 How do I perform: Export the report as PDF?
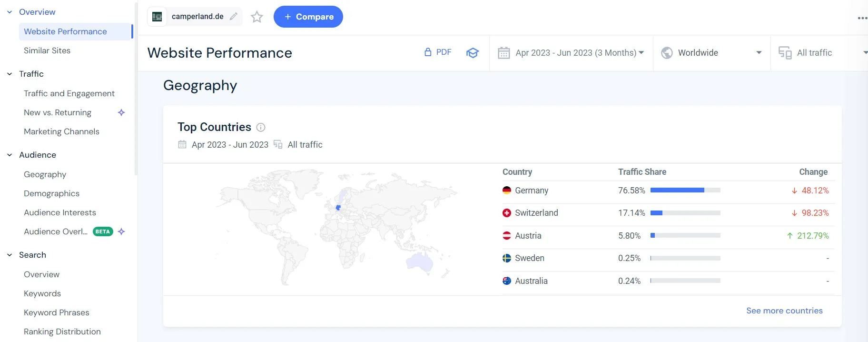click(x=438, y=52)
